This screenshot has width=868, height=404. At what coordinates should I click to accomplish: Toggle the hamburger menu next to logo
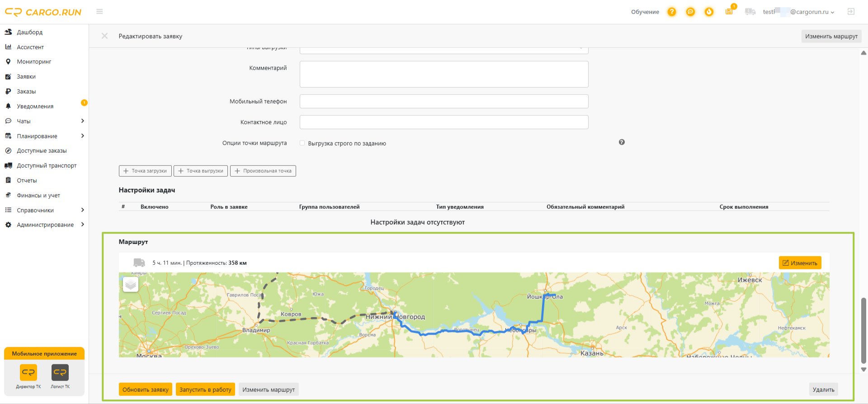pyautogui.click(x=99, y=12)
